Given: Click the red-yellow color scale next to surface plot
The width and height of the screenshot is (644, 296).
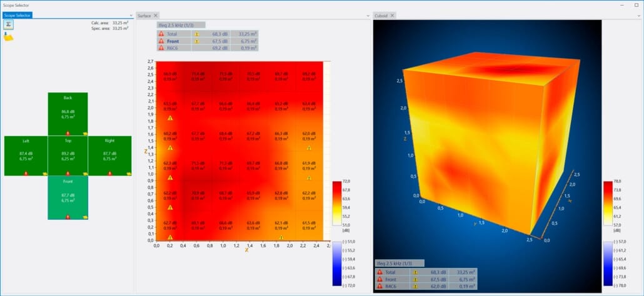Looking at the screenshot, I should pos(337,203).
